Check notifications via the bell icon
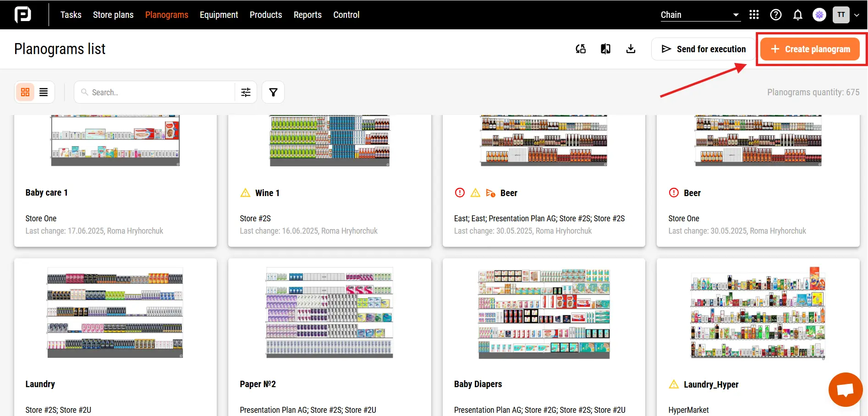The width and height of the screenshot is (868, 416). 798,14
